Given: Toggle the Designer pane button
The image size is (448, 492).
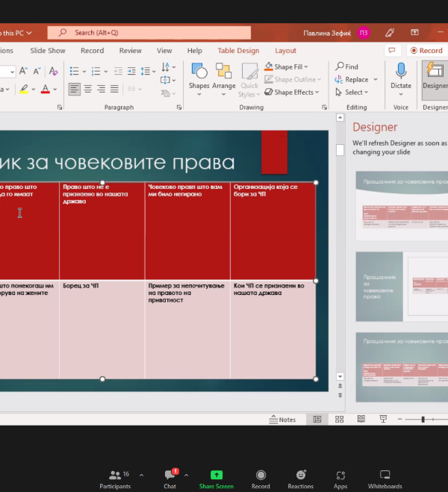Looking at the screenshot, I should click(434, 75).
